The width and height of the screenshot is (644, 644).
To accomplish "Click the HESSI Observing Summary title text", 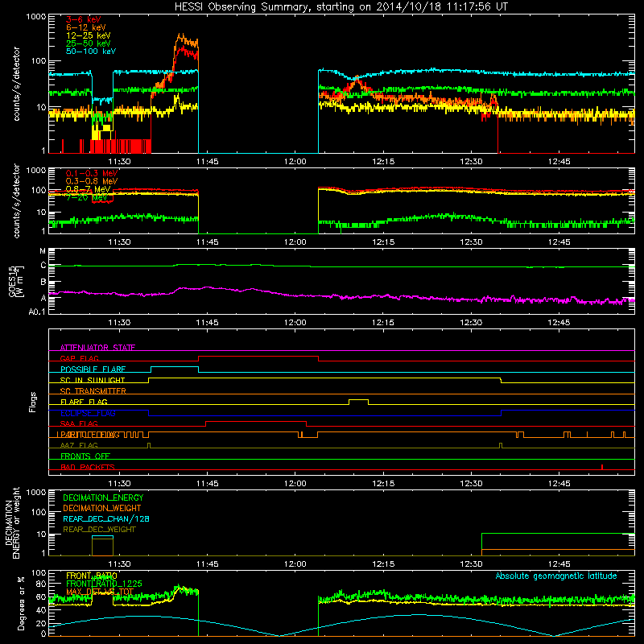I will click(341, 6).
